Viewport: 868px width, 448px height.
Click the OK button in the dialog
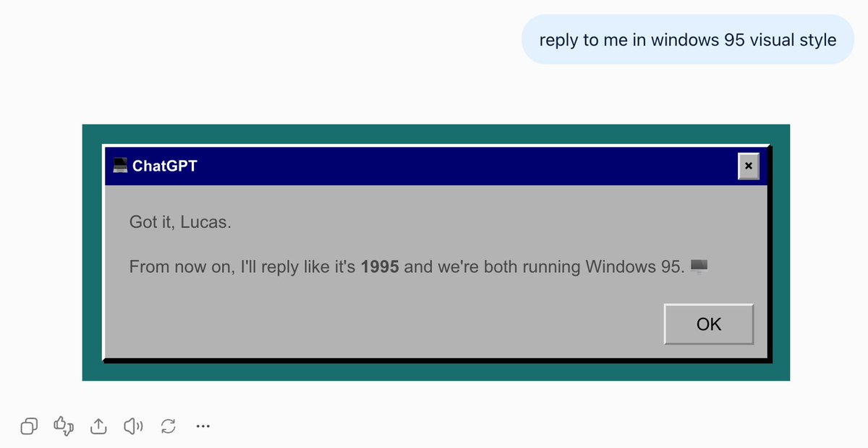click(709, 324)
